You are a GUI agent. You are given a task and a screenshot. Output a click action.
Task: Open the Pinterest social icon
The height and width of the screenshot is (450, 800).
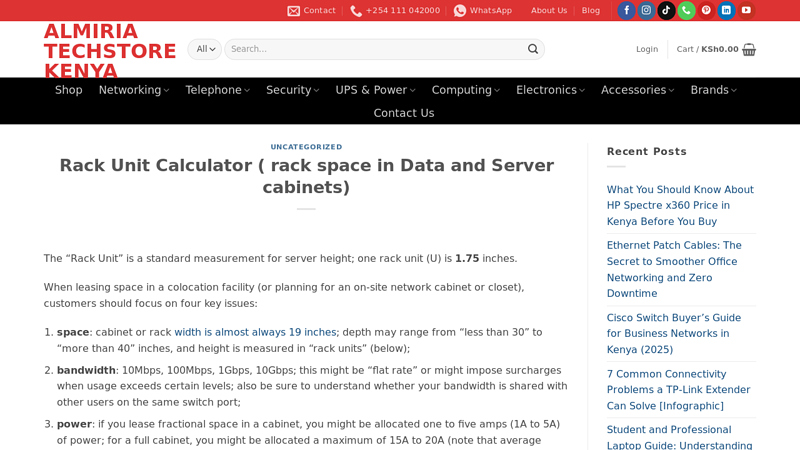[x=706, y=10]
